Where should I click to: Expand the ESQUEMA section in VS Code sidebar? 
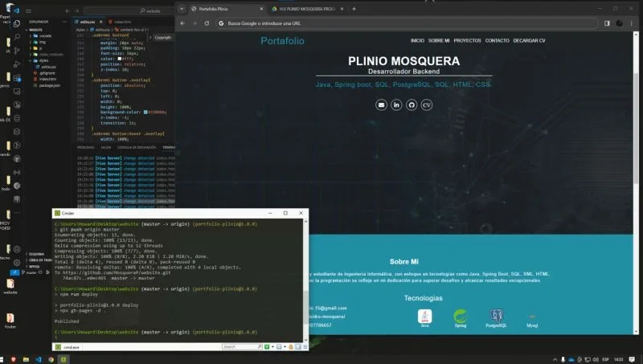point(36,254)
